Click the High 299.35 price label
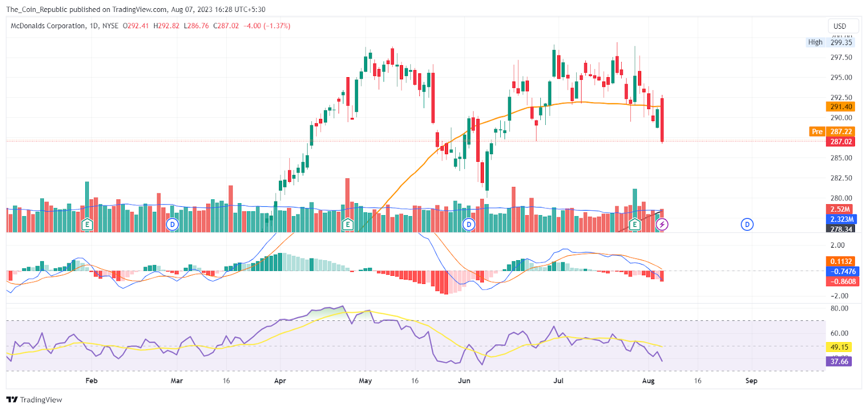The image size is (868, 410). [x=830, y=42]
